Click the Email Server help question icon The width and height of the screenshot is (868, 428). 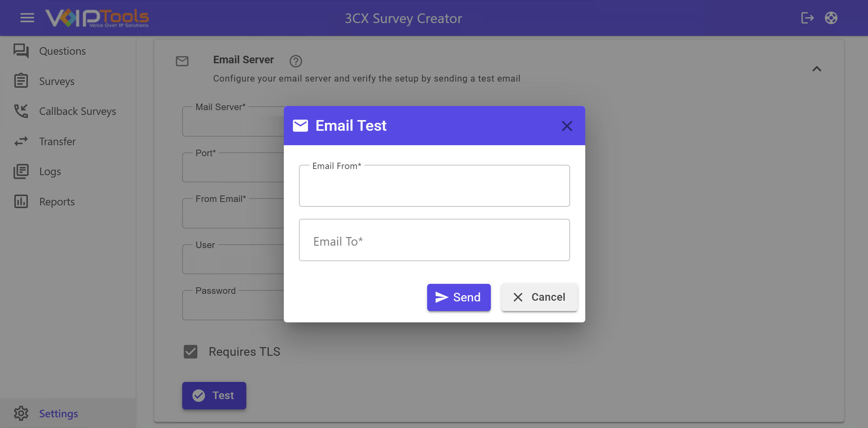pyautogui.click(x=296, y=61)
